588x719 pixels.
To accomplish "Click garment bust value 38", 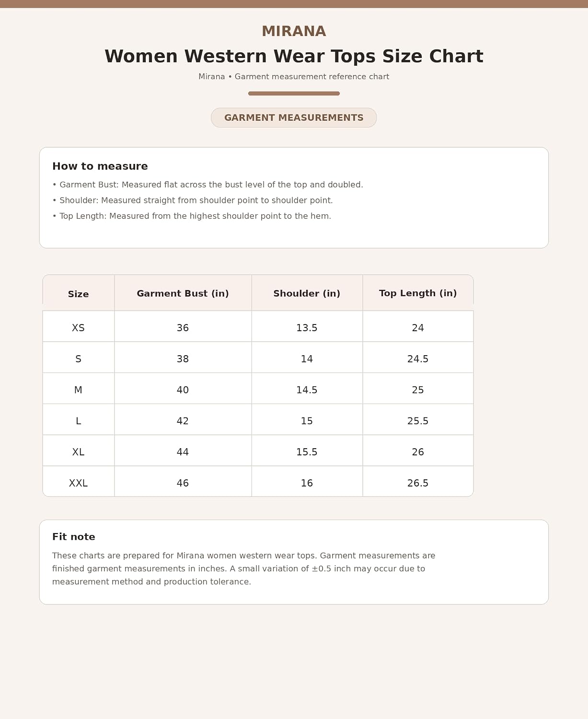I will [183, 359].
